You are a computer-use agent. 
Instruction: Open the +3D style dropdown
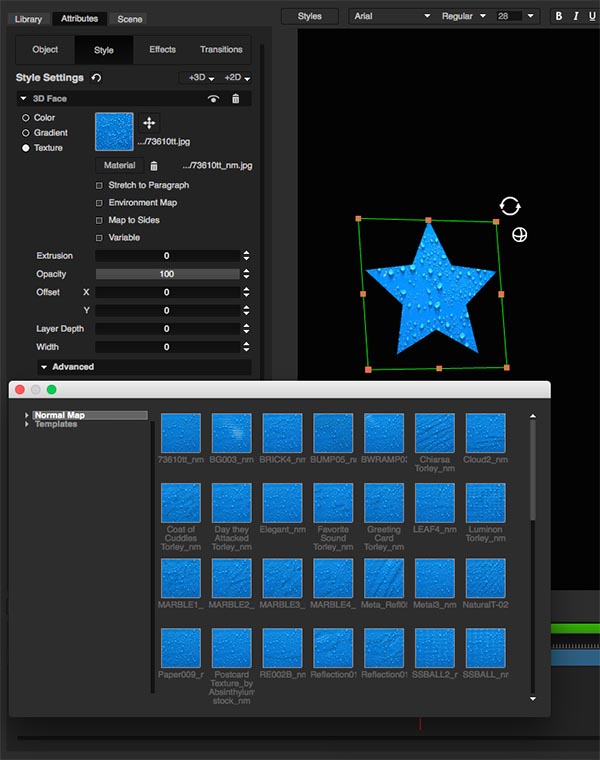point(195,78)
